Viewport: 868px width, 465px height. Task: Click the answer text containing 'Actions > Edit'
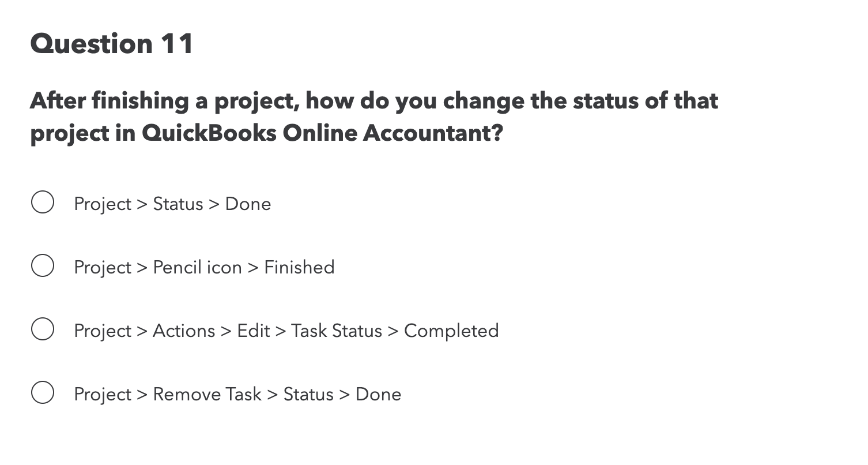click(286, 331)
